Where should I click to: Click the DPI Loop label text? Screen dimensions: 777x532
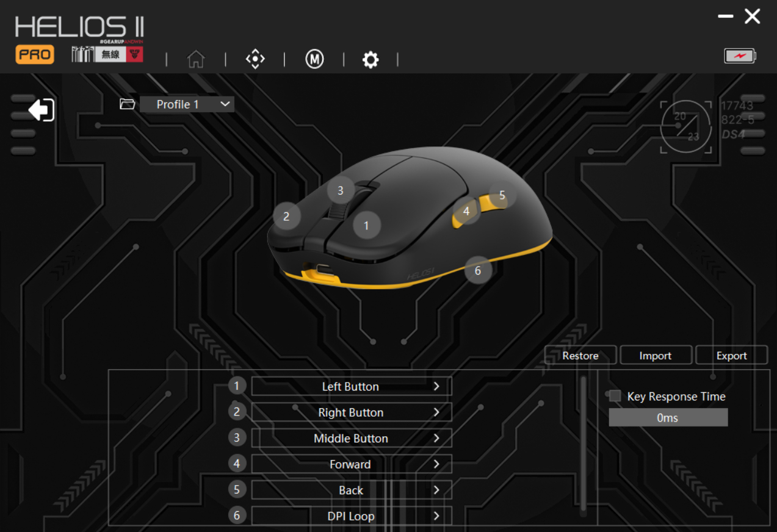coord(351,516)
